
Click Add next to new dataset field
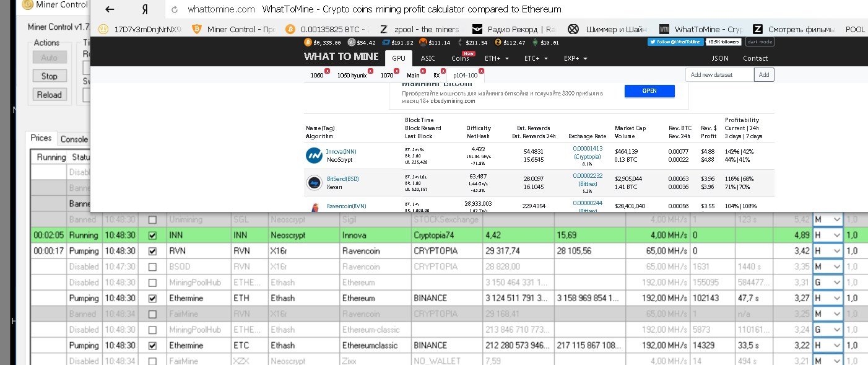764,75
